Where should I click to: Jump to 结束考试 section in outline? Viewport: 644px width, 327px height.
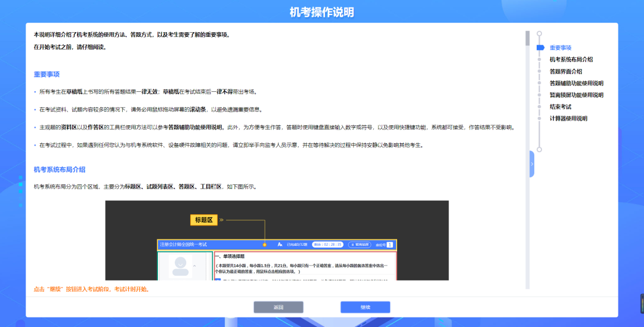tap(560, 107)
